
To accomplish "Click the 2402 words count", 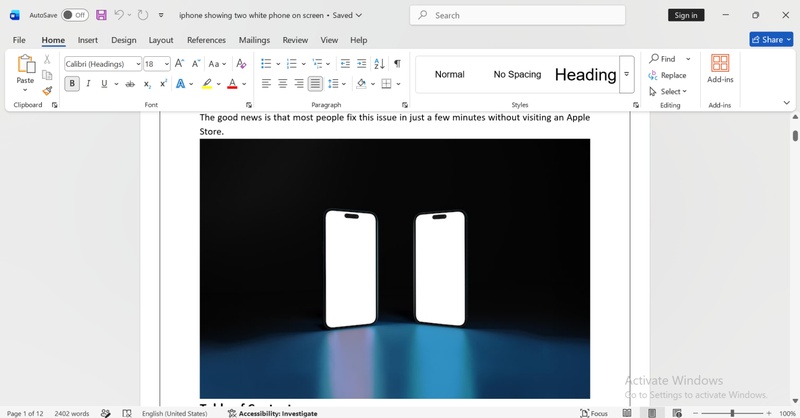I will [x=71, y=413].
